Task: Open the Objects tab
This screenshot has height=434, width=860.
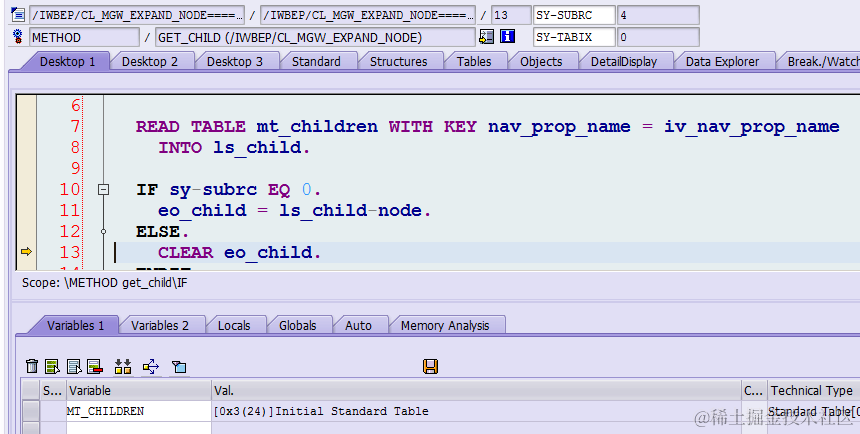Action: click(541, 61)
